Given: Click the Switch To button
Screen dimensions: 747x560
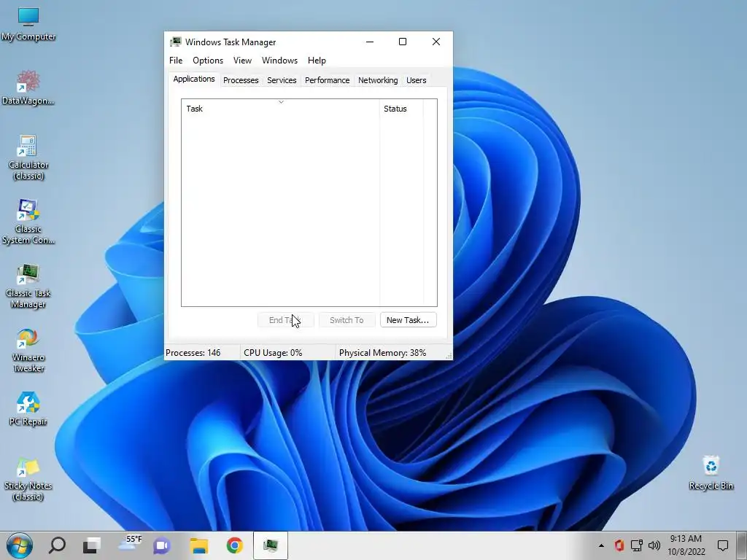Looking at the screenshot, I should click(347, 320).
